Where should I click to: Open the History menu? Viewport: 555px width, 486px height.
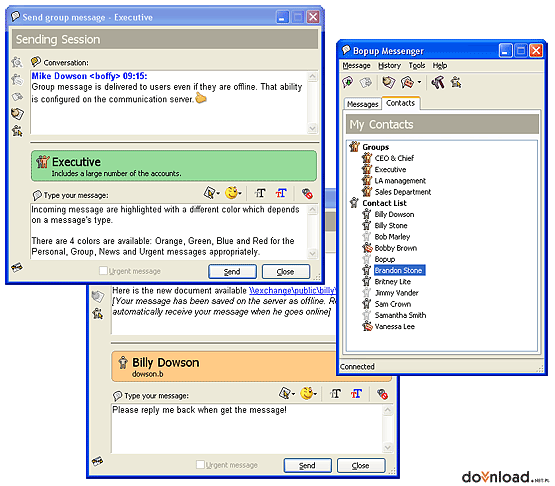tap(389, 65)
